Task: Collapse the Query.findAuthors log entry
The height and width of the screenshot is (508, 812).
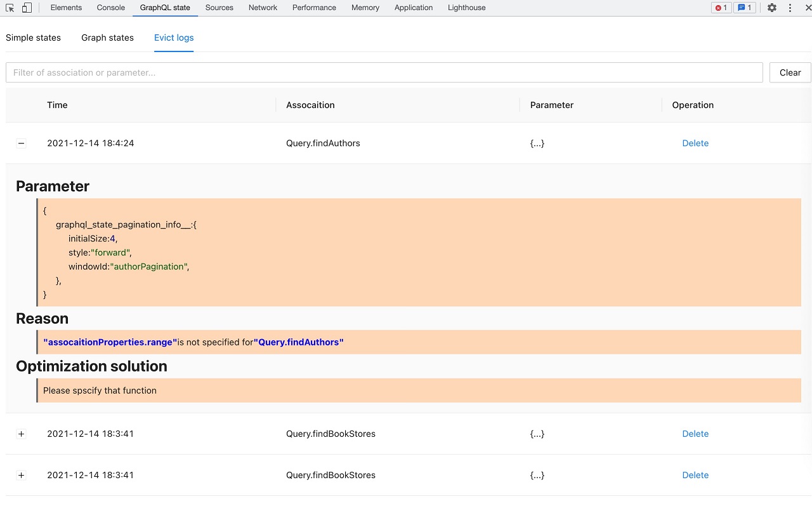Action: [x=22, y=143]
